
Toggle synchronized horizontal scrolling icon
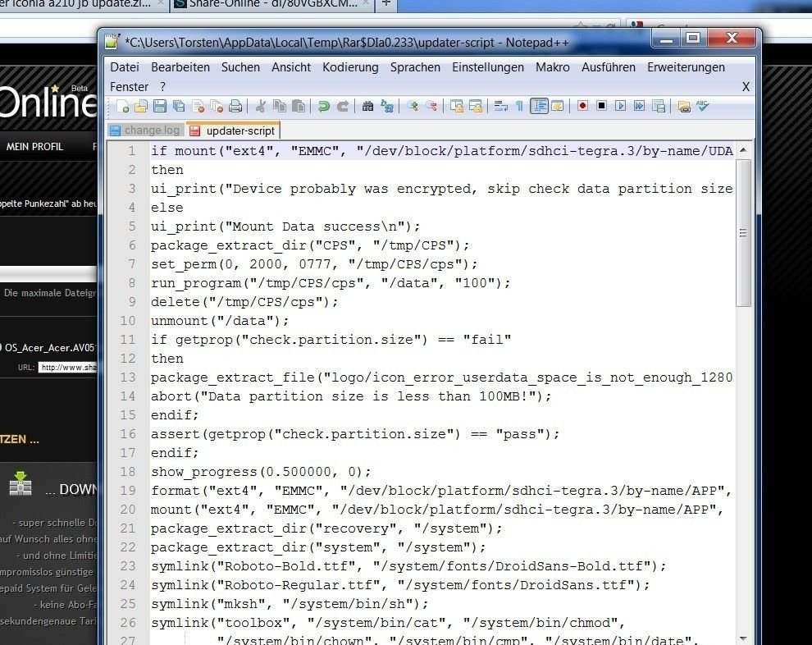point(476,106)
